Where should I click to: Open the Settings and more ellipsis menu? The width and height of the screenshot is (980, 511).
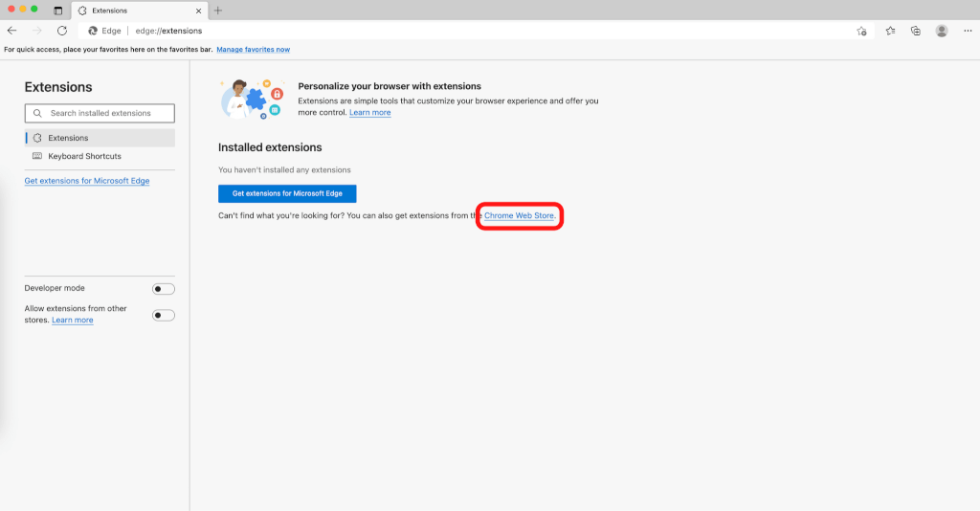[968, 31]
